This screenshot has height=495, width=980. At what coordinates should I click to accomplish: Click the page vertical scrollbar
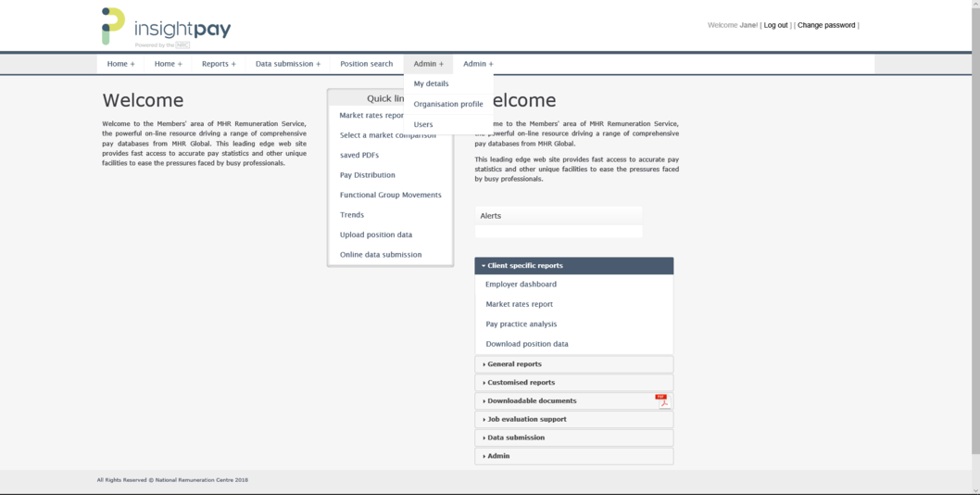(974, 232)
